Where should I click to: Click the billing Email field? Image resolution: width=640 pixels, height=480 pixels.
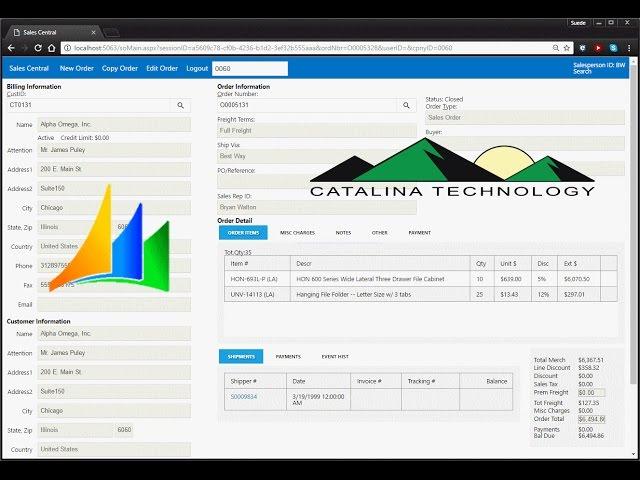114,304
